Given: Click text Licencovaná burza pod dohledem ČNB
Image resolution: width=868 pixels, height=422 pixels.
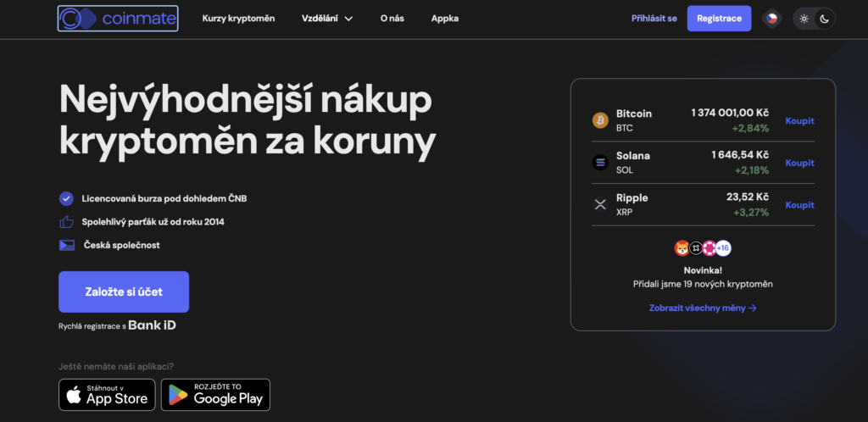Looking at the screenshot, I should [x=164, y=198].
